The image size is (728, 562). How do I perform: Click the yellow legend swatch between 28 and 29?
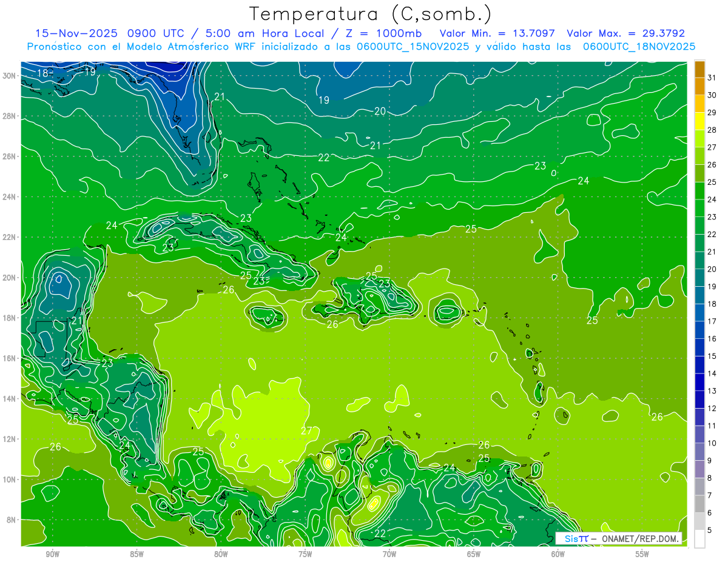[x=699, y=121]
